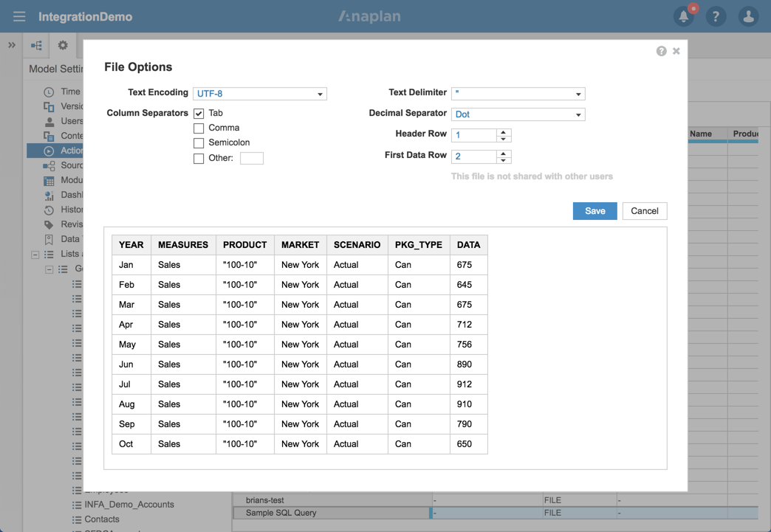Open the File Options dialog help icon
Image resolution: width=771 pixels, height=532 pixels.
(x=662, y=51)
